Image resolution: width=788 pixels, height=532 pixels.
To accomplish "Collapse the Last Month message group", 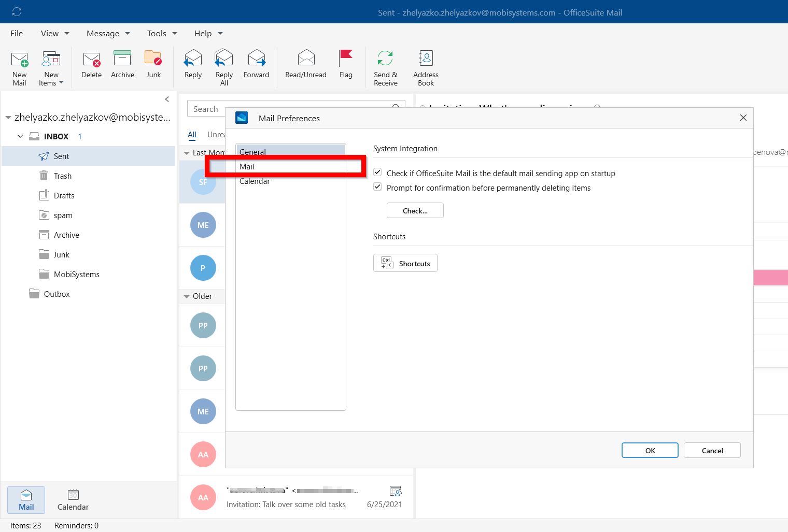I will pyautogui.click(x=187, y=153).
